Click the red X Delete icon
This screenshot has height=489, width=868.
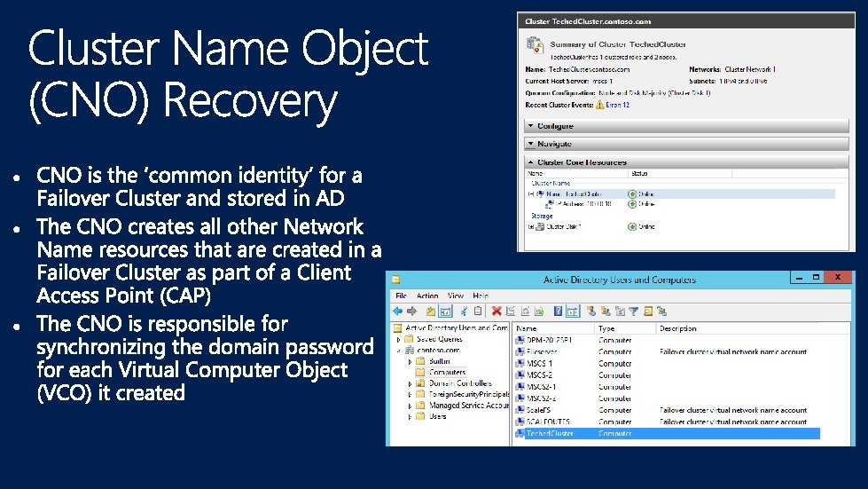tap(497, 312)
